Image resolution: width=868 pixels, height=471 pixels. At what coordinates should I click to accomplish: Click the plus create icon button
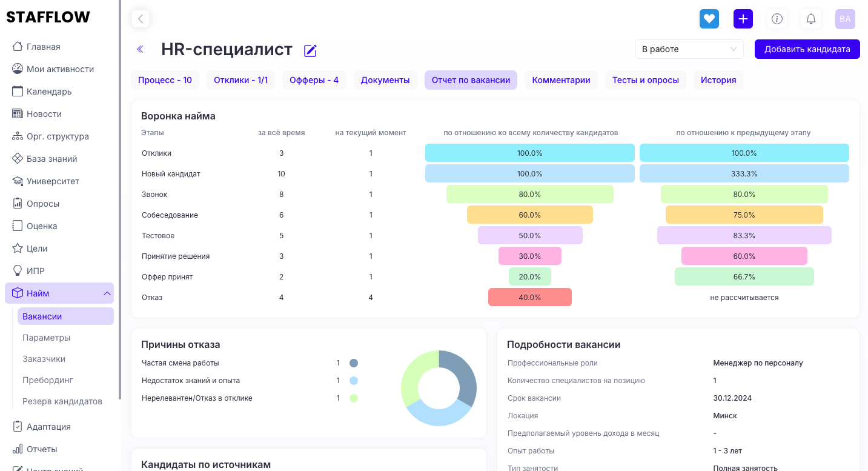click(743, 19)
